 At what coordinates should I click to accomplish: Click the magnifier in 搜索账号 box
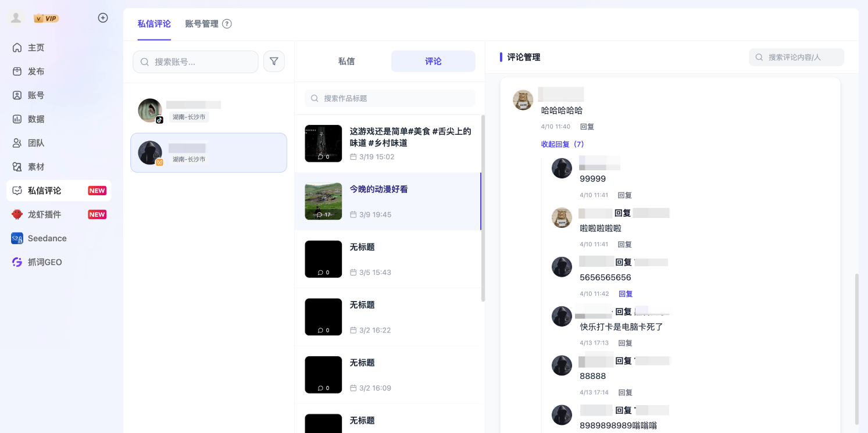tap(145, 62)
